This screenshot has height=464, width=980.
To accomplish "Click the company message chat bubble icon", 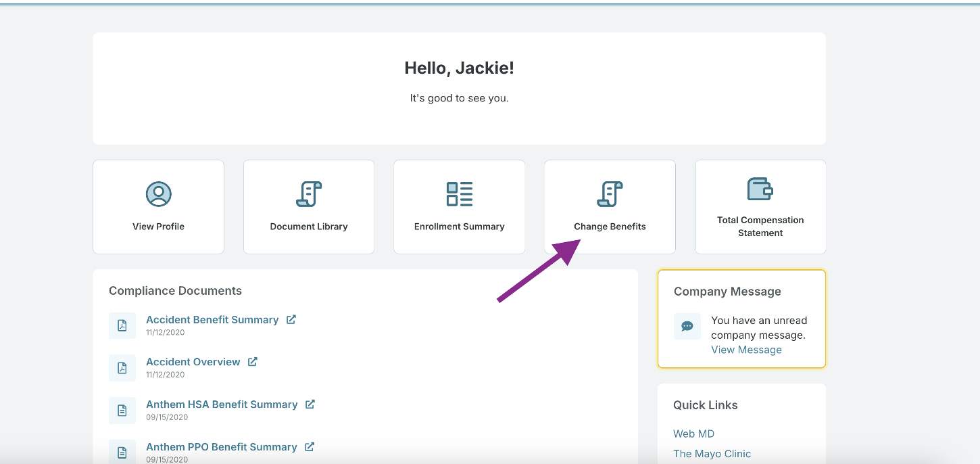I will [x=687, y=326].
